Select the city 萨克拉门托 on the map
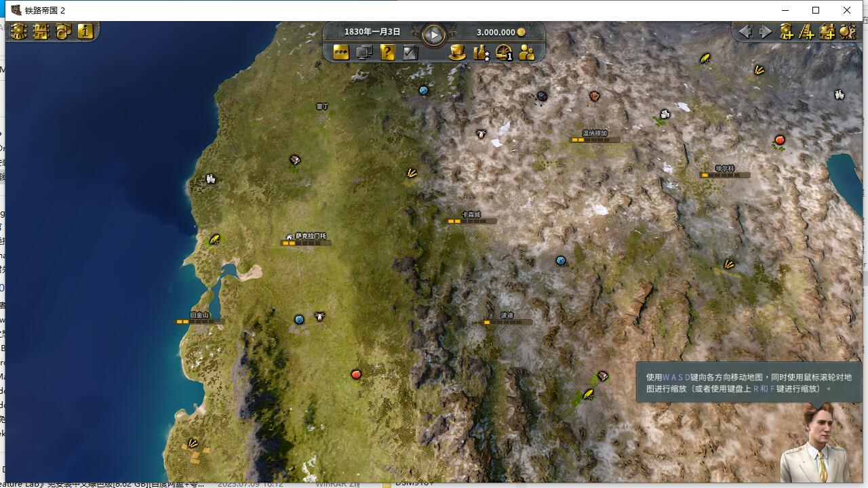868x488 pixels. click(310, 237)
